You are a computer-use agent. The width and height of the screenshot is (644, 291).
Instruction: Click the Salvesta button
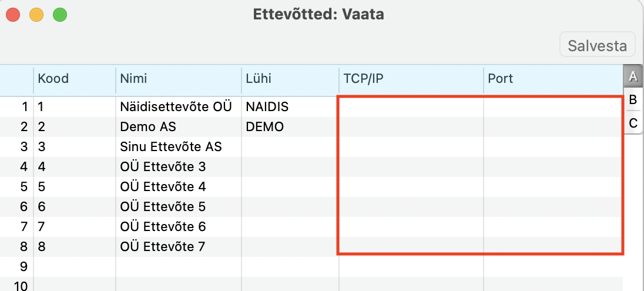(x=598, y=45)
